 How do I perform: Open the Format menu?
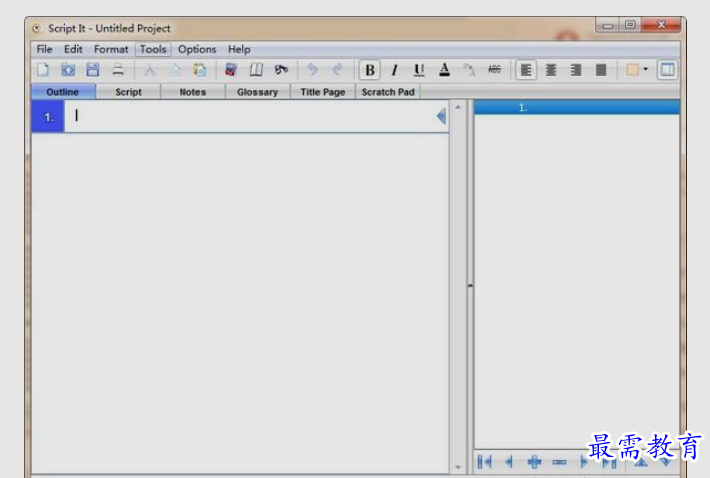coord(111,49)
